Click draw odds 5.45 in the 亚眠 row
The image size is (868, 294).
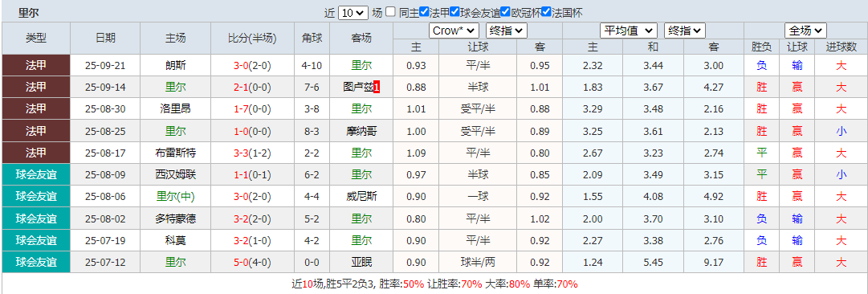(x=653, y=263)
